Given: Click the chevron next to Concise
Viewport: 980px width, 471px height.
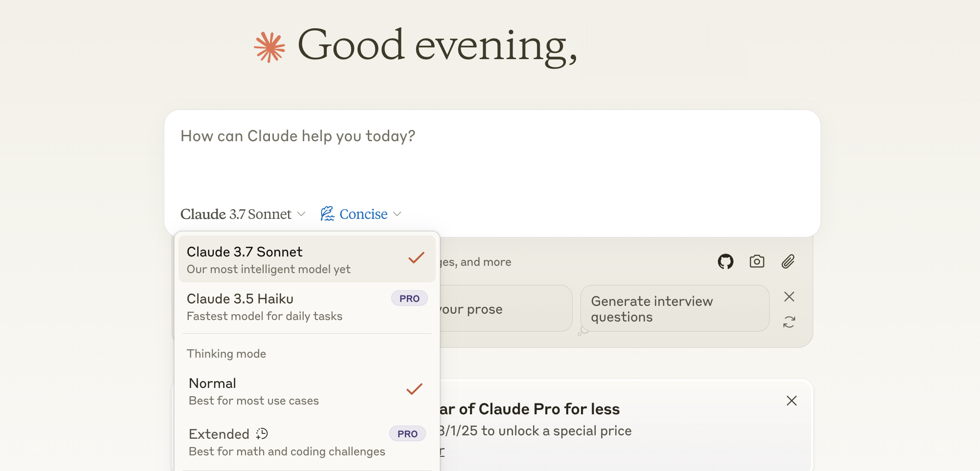Looking at the screenshot, I should coord(398,214).
